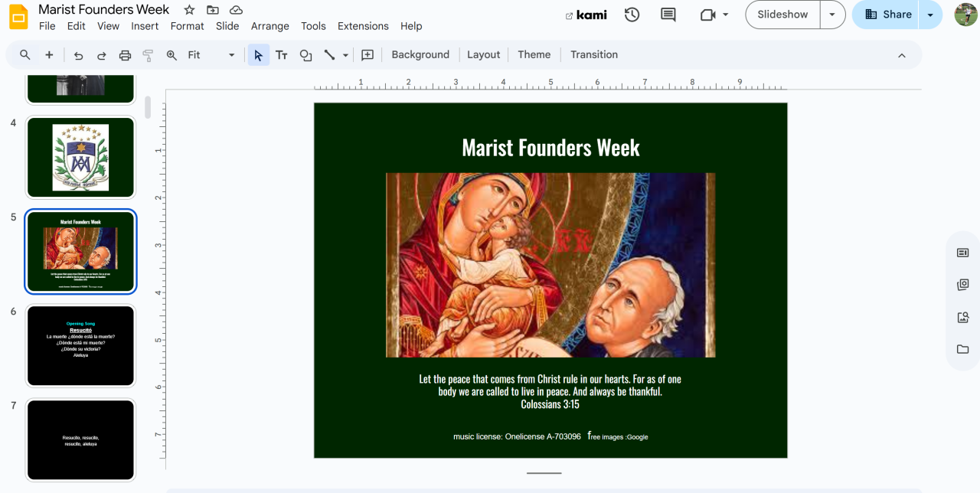The image size is (980, 493).
Task: Start the Slideshow
Action: point(782,15)
